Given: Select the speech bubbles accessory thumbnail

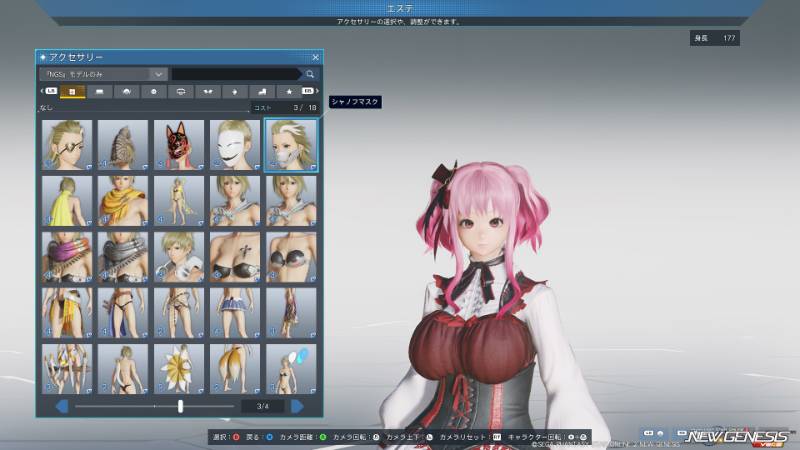Looking at the screenshot, I should click(x=291, y=369).
